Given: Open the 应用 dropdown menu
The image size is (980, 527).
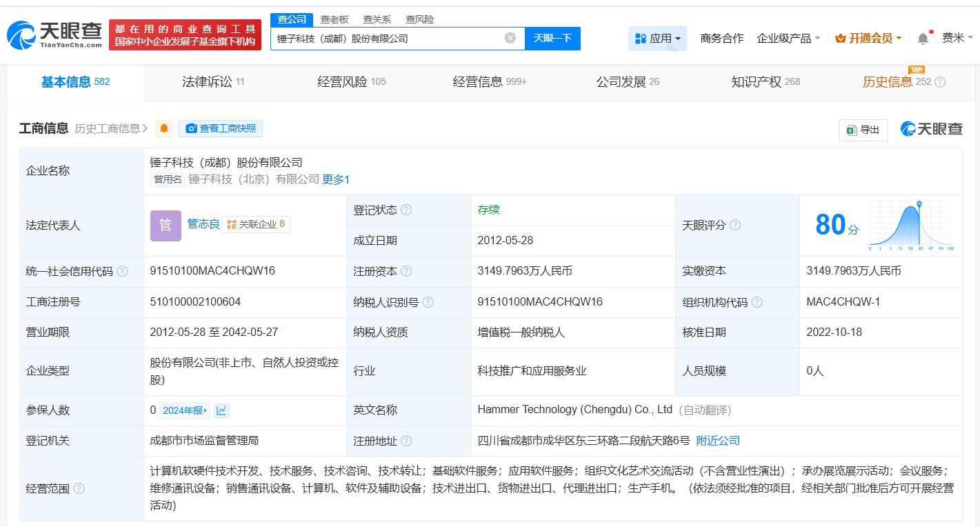Looking at the screenshot, I should (657, 39).
